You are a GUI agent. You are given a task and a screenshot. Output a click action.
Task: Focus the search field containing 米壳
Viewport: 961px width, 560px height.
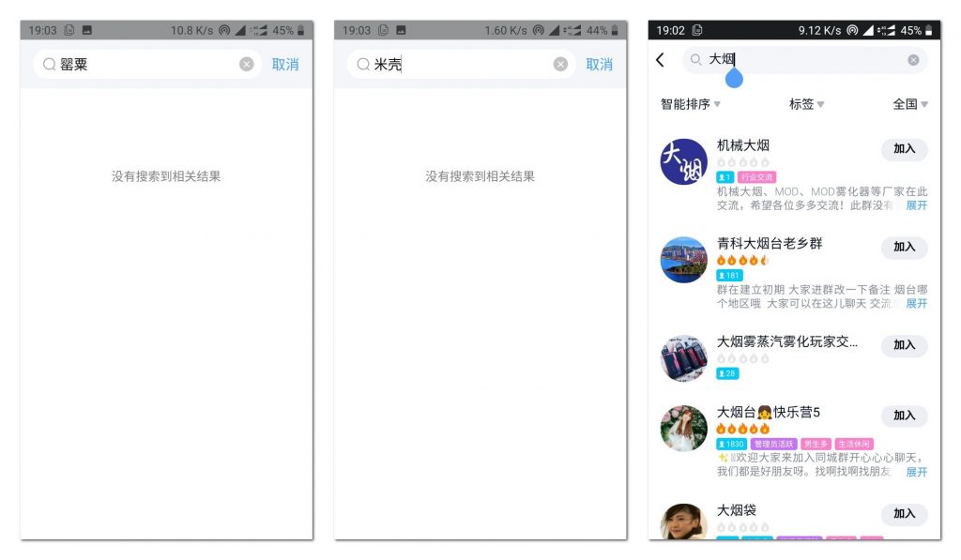click(x=461, y=65)
